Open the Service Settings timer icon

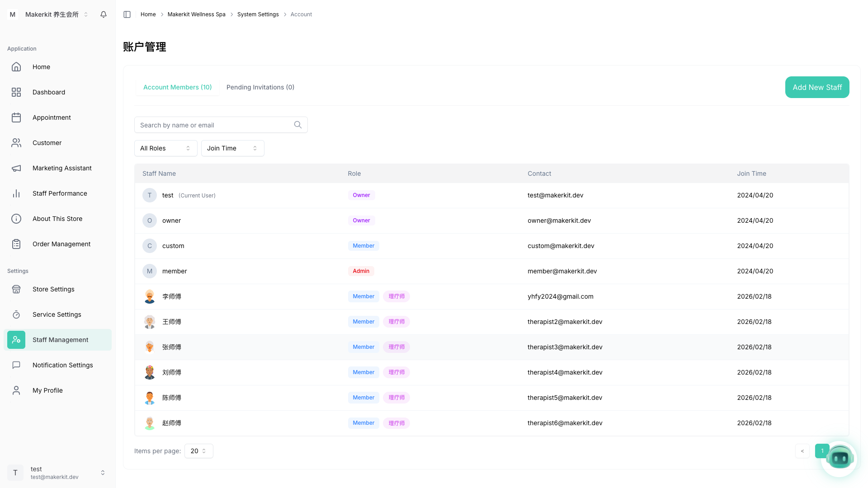[x=16, y=314]
